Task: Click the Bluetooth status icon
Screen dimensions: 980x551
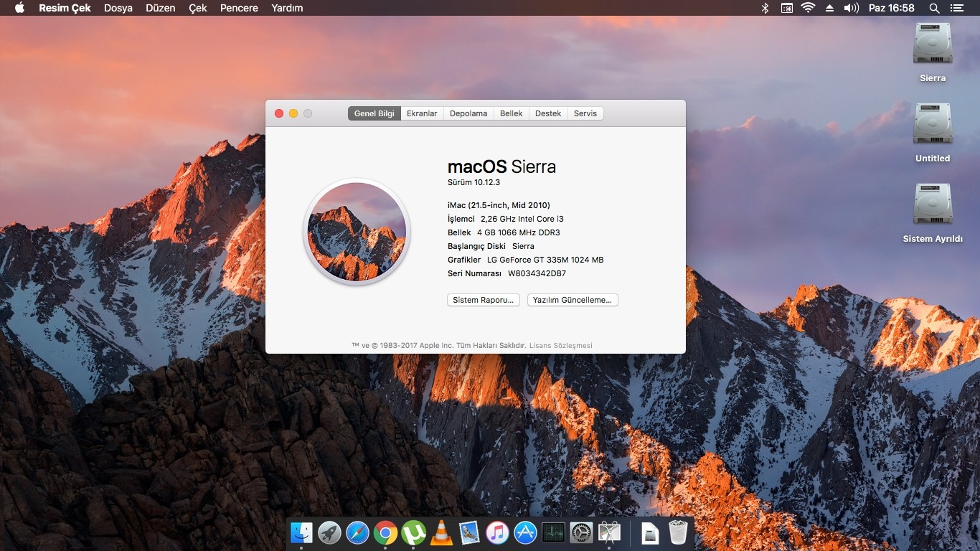Action: [x=765, y=8]
